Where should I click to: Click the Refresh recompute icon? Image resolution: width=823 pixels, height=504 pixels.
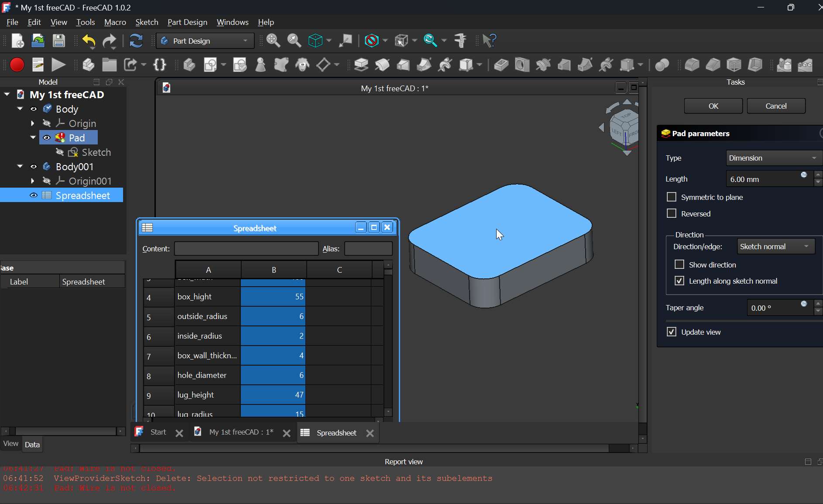(x=136, y=41)
